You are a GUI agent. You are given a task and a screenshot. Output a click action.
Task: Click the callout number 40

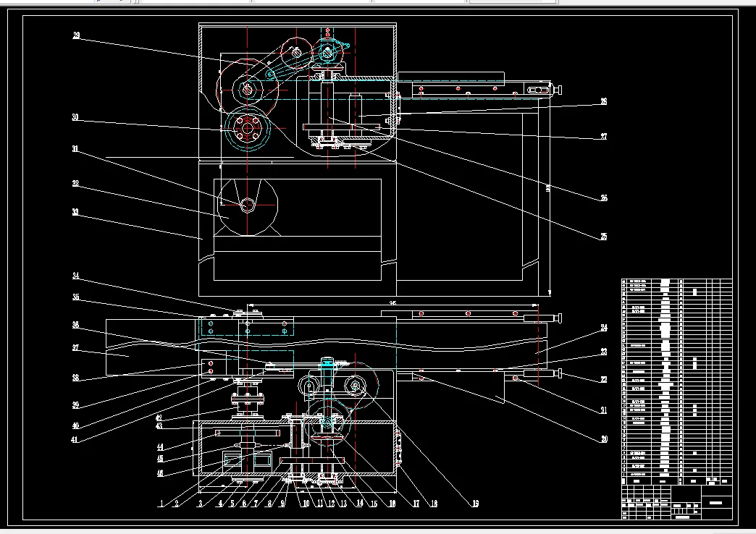click(x=76, y=426)
